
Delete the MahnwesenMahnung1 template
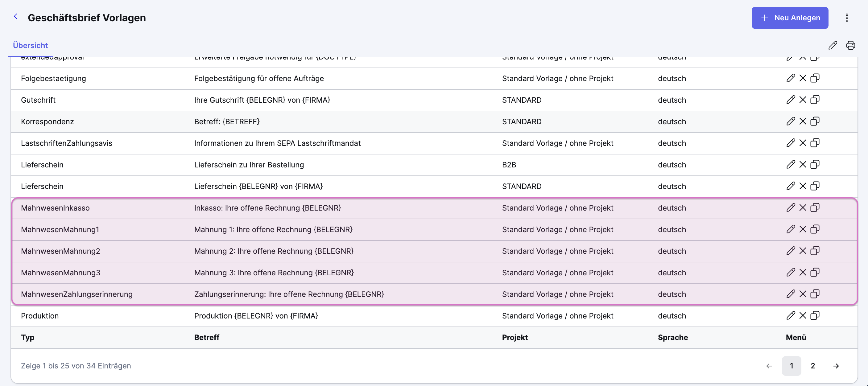point(803,229)
